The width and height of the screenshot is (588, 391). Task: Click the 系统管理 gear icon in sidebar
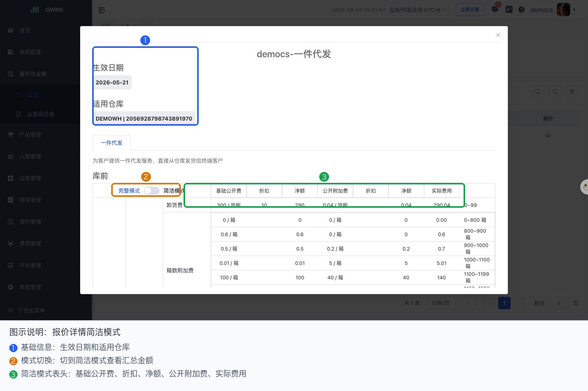[x=10, y=287]
